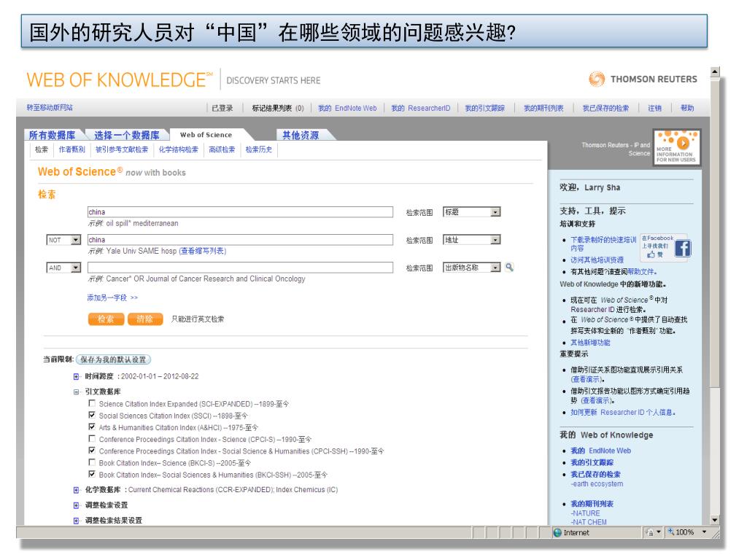Viewport: 747px width, 560px height.
Task: Click 访问其他培训资源 link
Action: coord(597,260)
